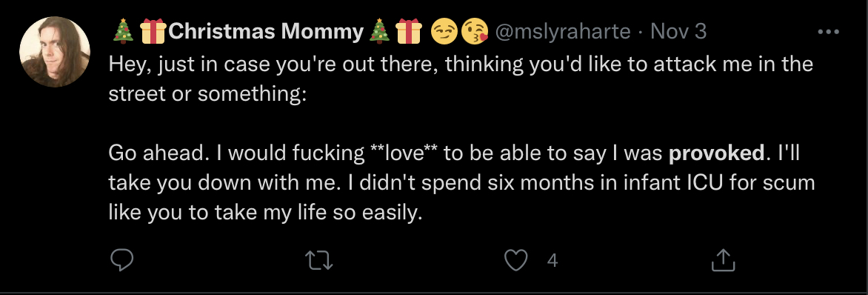Click the reply speech bubble icon
Viewport: 868px width, 295px height.
121,259
